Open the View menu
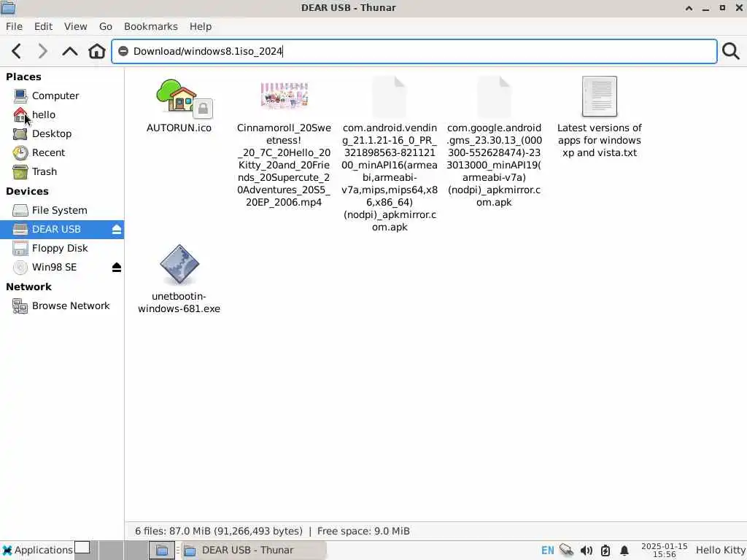This screenshot has width=747, height=560. coord(76,27)
